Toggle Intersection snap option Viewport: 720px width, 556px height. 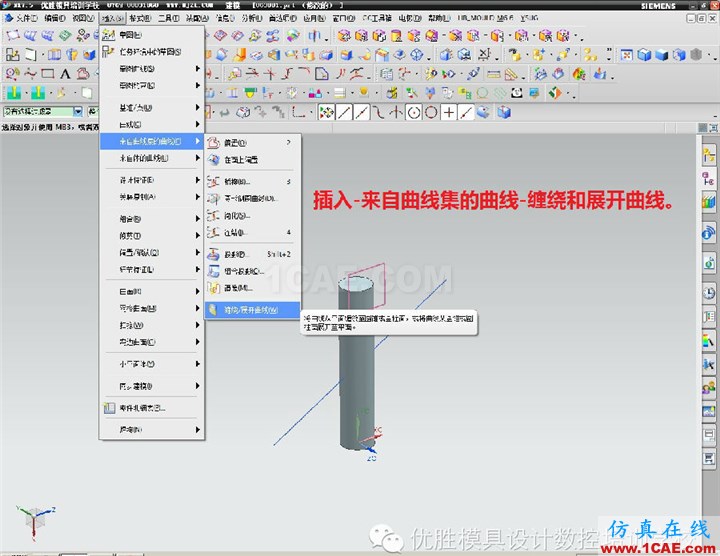(x=396, y=112)
